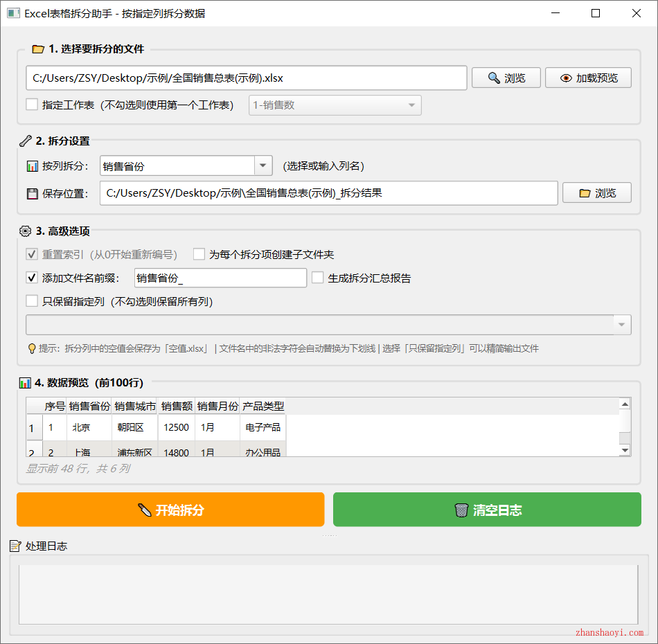Select the 北京 cell in preview table
658x644 pixels.
click(89, 427)
